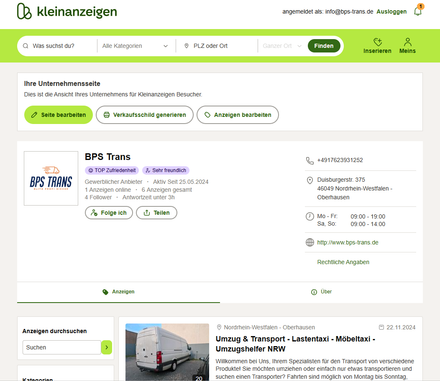Image resolution: width=440 pixels, height=381 pixels.
Task: Click the Teilen share button
Action: 157,213
